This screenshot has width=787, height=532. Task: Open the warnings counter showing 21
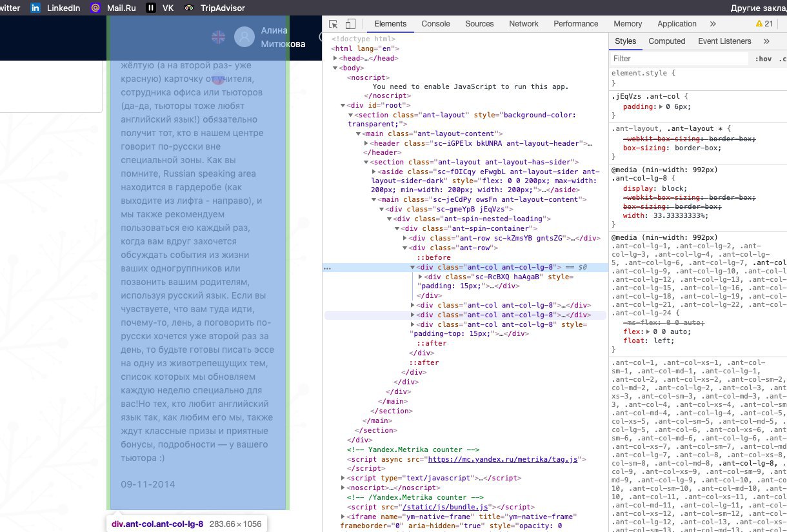coord(764,24)
